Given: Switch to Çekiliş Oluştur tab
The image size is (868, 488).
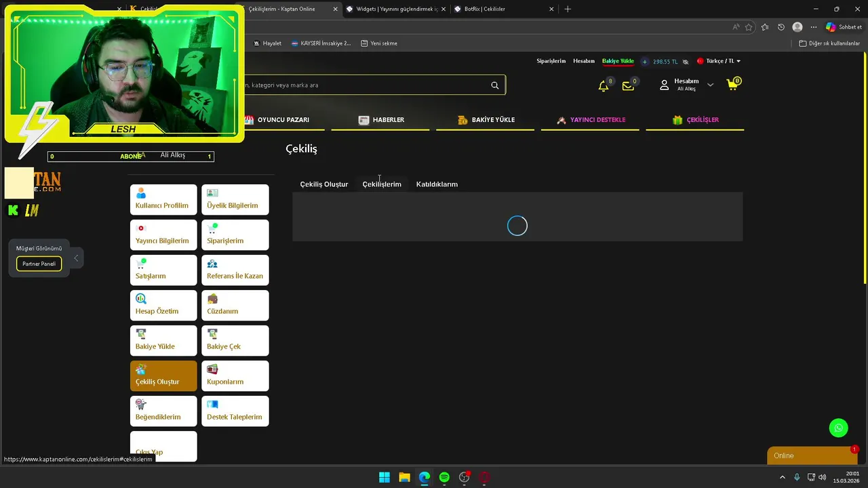Looking at the screenshot, I should click(324, 184).
